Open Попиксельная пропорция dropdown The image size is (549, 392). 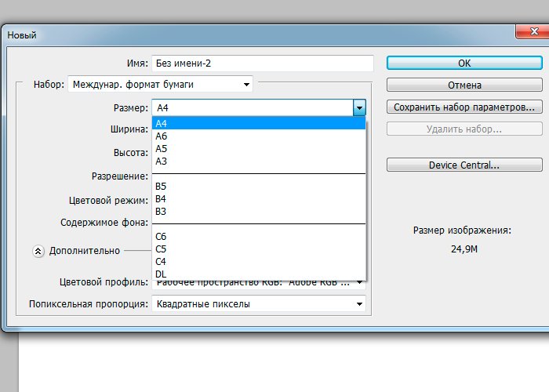tap(259, 303)
